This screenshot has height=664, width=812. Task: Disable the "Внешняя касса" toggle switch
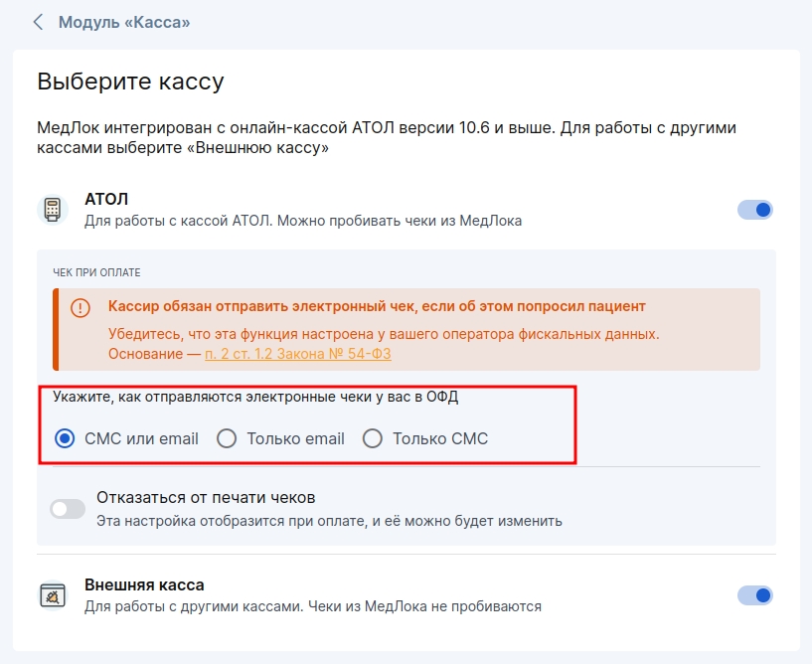(x=755, y=595)
